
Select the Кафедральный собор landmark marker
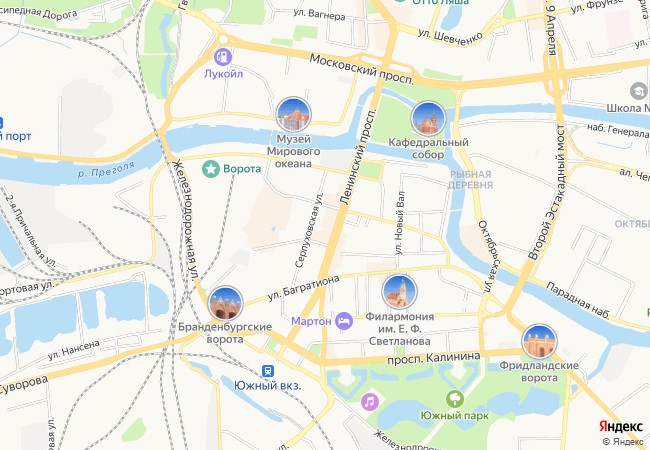(428, 119)
